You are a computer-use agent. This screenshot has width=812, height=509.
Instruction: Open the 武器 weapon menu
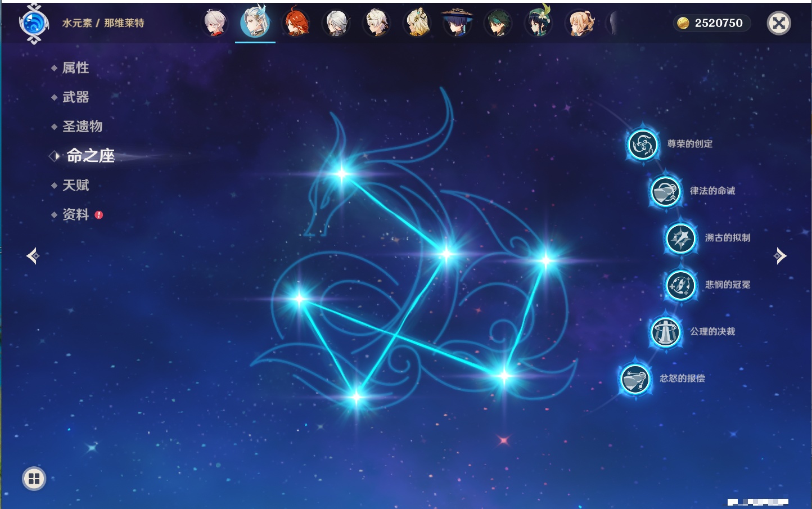click(75, 97)
